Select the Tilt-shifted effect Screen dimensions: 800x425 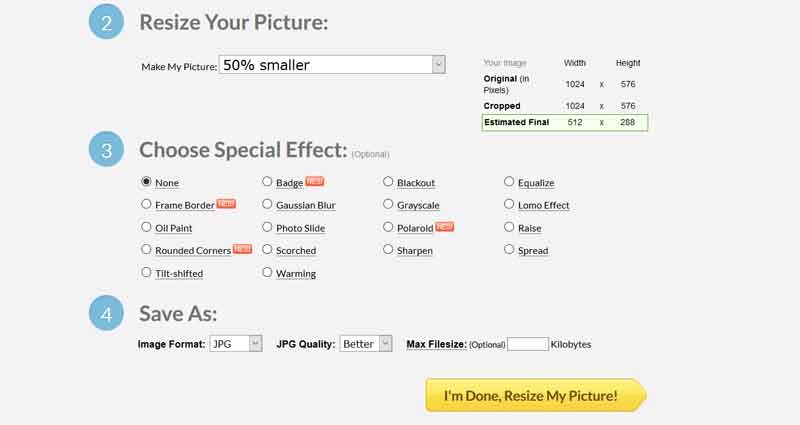[x=147, y=272]
